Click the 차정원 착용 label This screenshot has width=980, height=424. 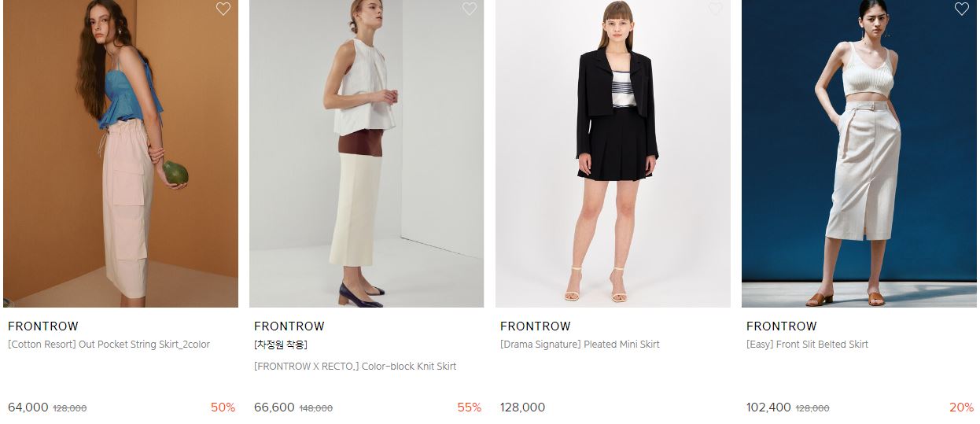pyautogui.click(x=280, y=345)
